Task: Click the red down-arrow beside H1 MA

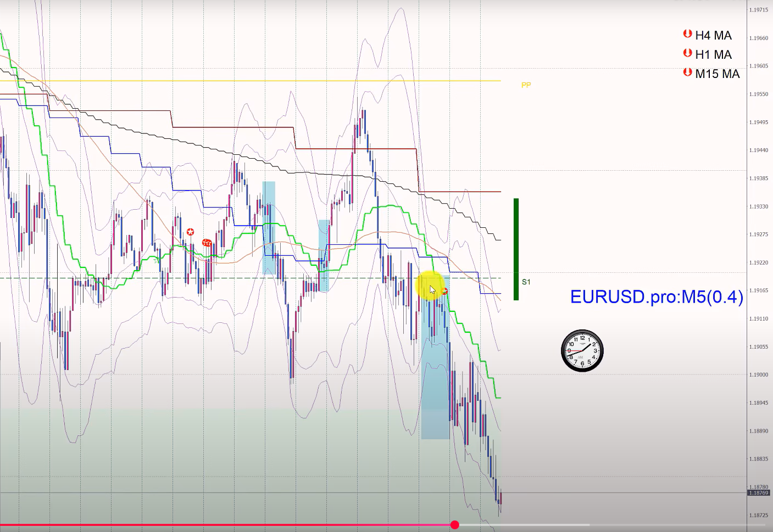Action: tap(687, 53)
